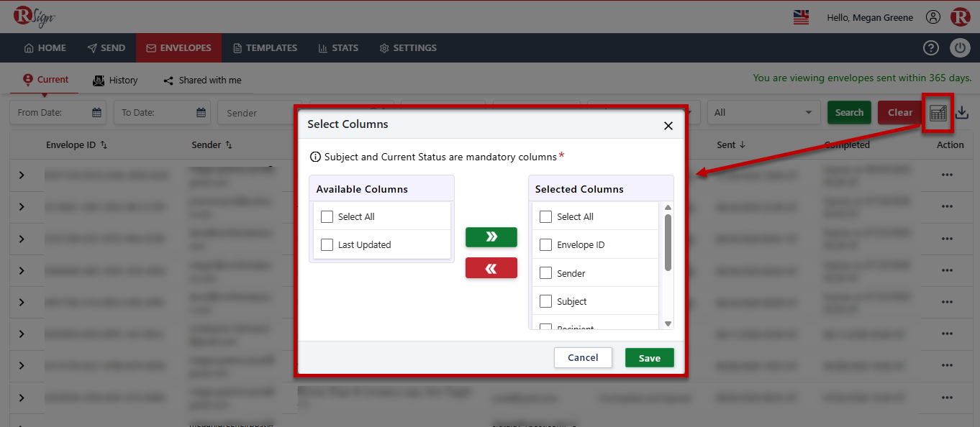Image resolution: width=980 pixels, height=427 pixels.
Task: Change language via the flag icon
Action: coord(801,17)
